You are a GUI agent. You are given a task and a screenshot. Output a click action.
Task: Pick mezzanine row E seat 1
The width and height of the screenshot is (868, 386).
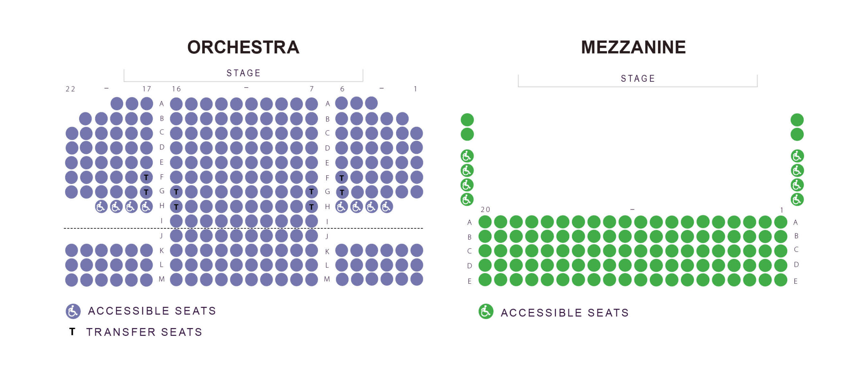click(781, 280)
